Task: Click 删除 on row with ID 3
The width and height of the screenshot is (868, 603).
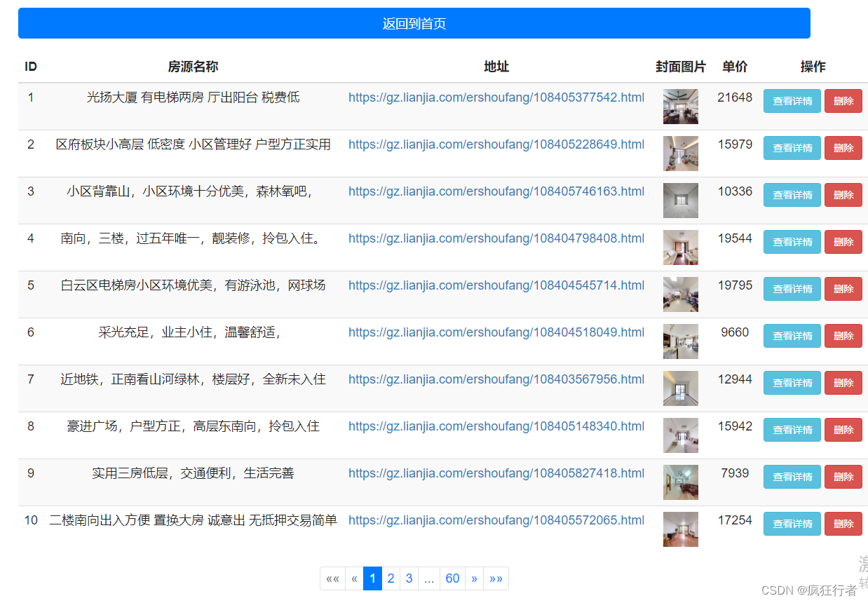Action: (843, 195)
